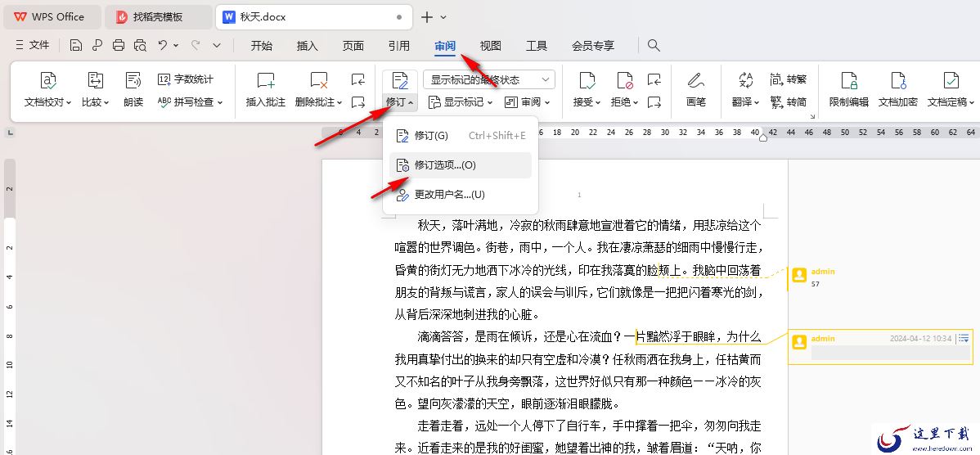Switch to the WPS Office home tab

coord(52,17)
